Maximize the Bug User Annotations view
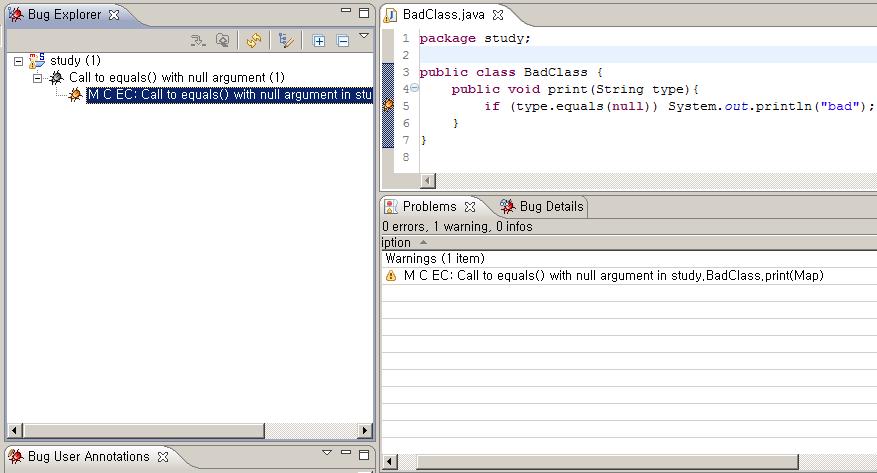The width and height of the screenshot is (877, 473). 364,454
